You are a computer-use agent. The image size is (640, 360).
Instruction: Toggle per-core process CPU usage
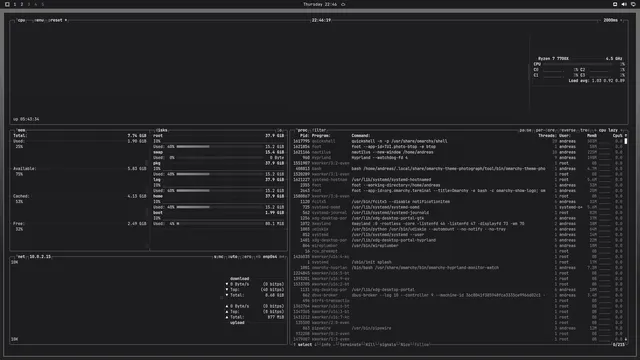point(545,130)
